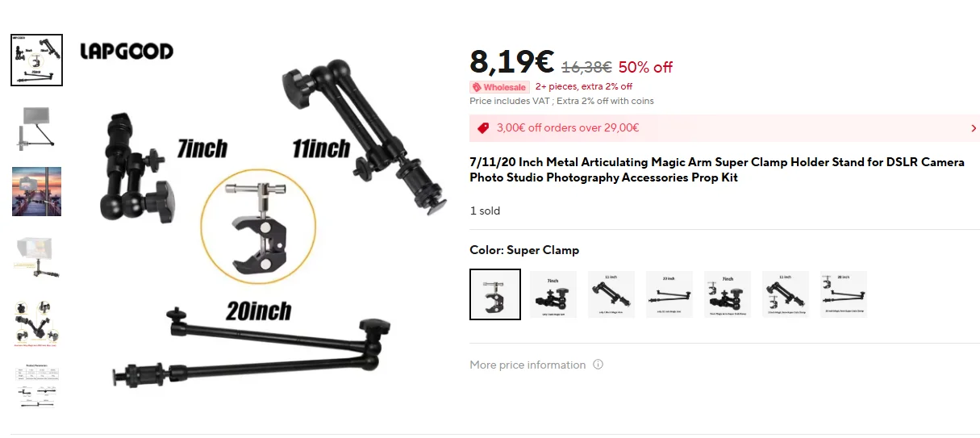
Task: Select 20 inch arm with Super Clamp variant
Action: pyautogui.click(x=844, y=294)
